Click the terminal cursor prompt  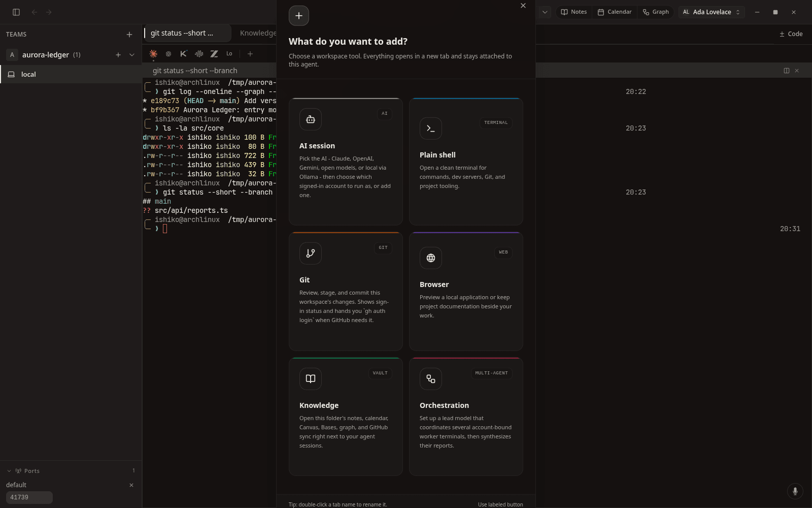[x=164, y=229]
